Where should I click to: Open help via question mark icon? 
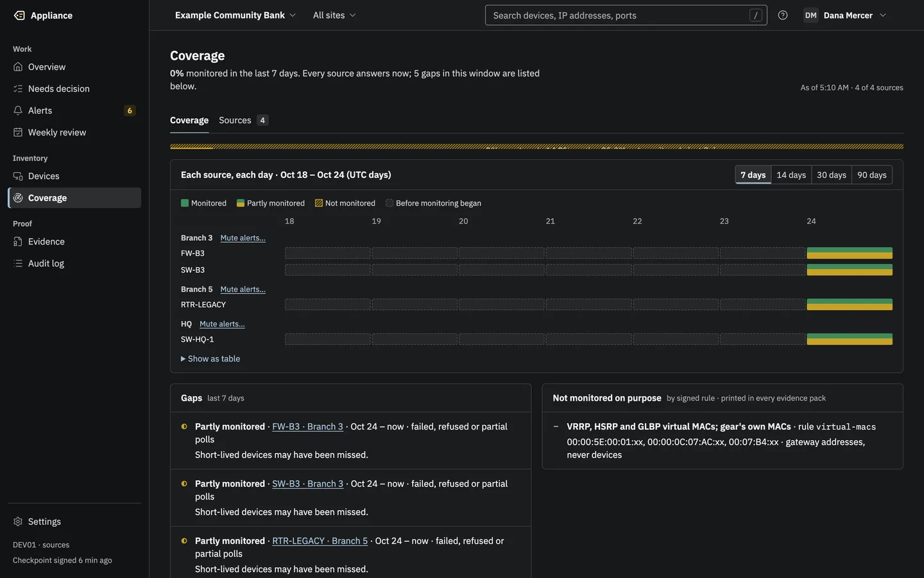click(783, 15)
